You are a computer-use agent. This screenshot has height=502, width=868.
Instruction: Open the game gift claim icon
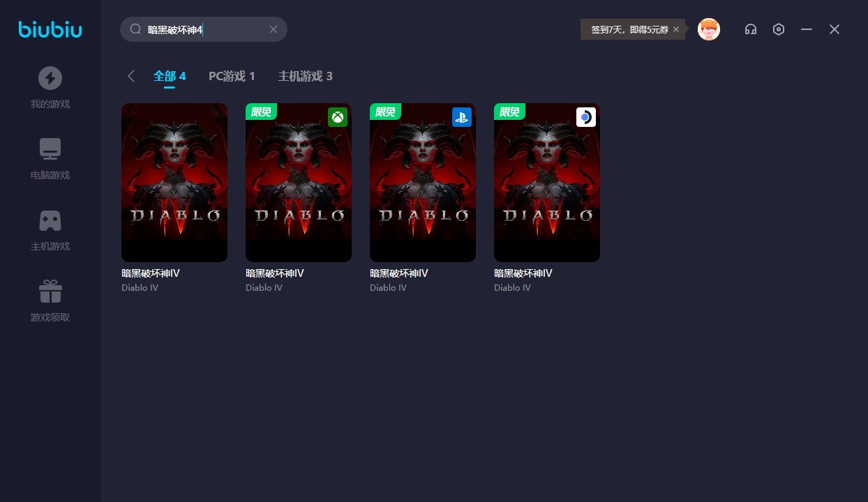tap(50, 291)
